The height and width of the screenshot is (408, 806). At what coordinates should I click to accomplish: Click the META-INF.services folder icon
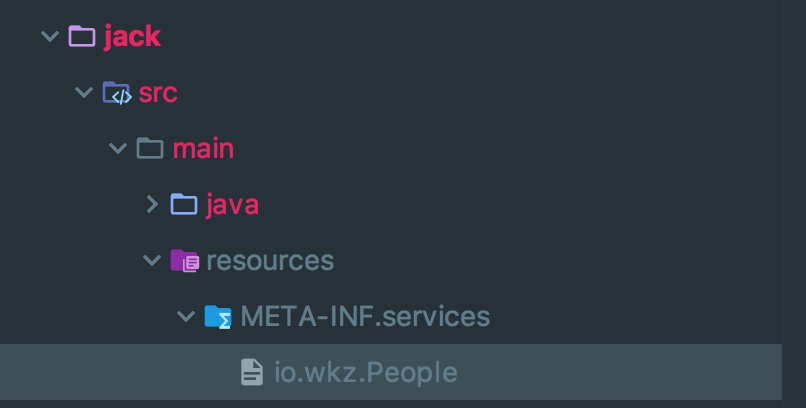click(218, 317)
